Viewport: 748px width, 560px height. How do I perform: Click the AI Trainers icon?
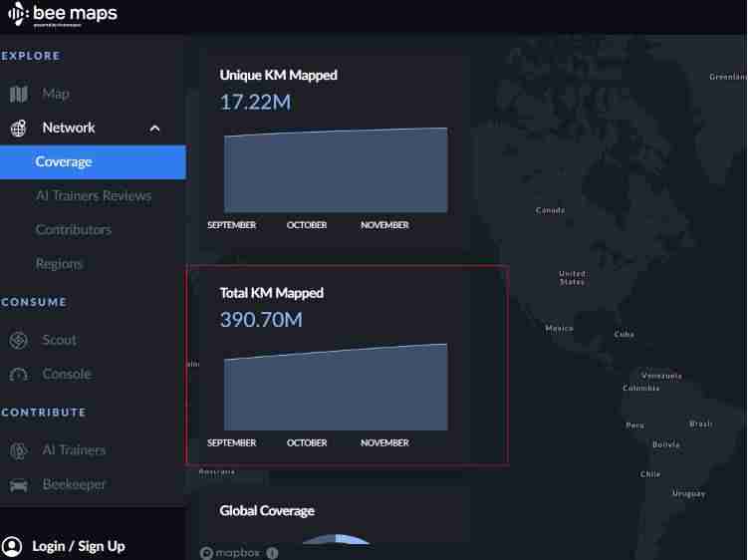pos(19,450)
